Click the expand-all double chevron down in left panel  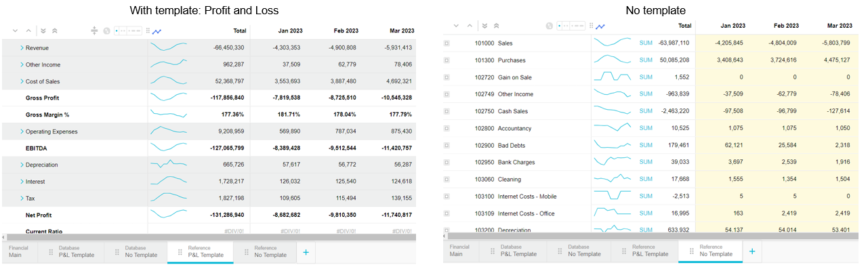point(43,30)
